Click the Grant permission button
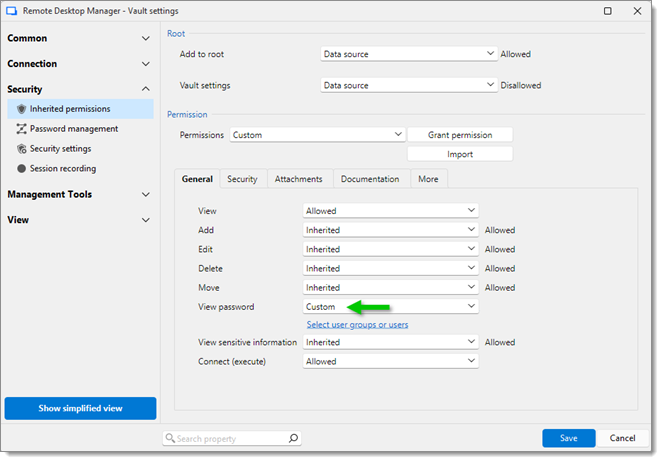The height and width of the screenshot is (462, 662). coord(460,135)
